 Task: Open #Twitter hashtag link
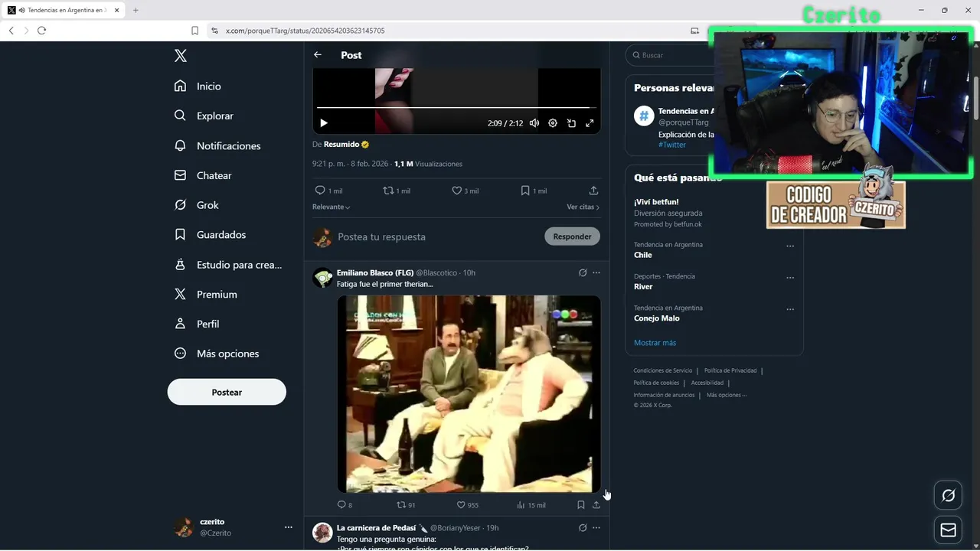[x=672, y=145]
